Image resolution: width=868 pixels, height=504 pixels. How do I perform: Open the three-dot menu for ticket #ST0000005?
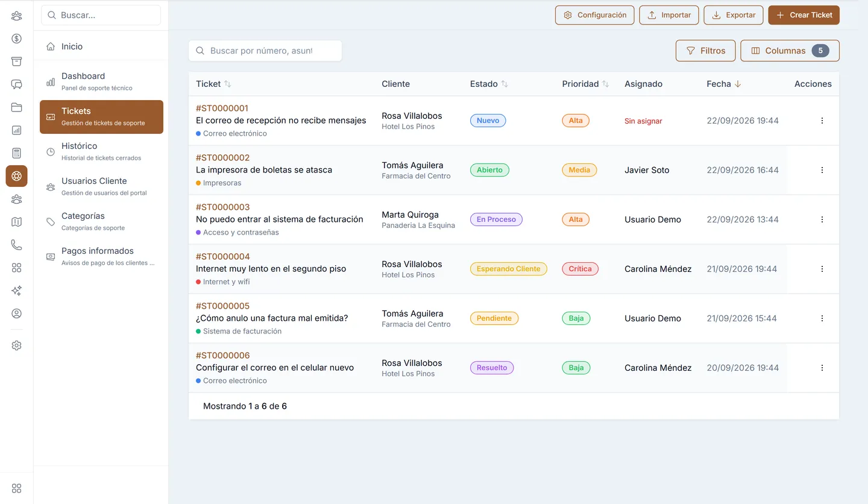click(822, 318)
